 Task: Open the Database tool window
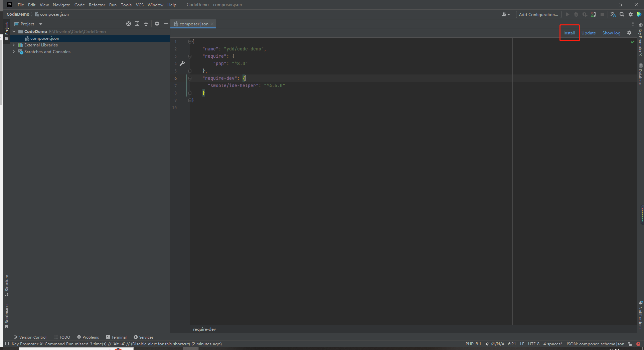pos(640,74)
